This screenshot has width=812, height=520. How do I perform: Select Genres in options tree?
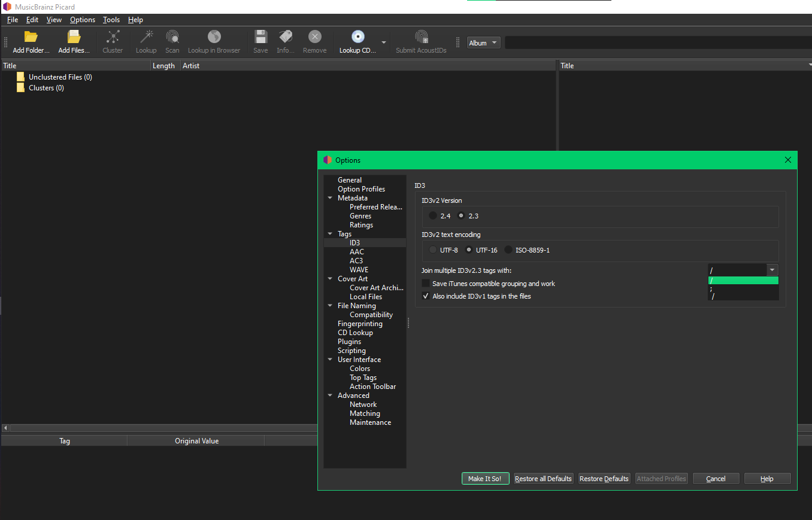[360, 216]
